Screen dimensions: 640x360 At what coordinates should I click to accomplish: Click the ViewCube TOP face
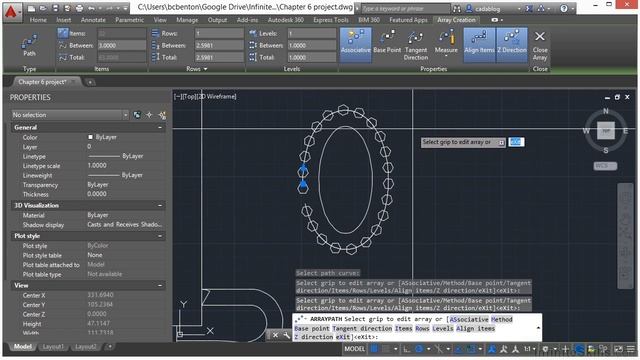coord(606,131)
